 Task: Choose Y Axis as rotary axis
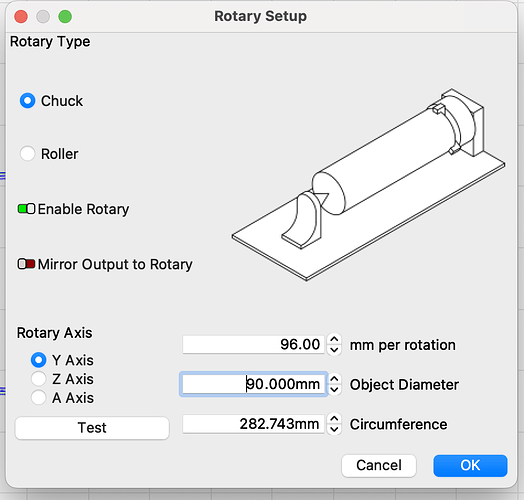[38, 360]
